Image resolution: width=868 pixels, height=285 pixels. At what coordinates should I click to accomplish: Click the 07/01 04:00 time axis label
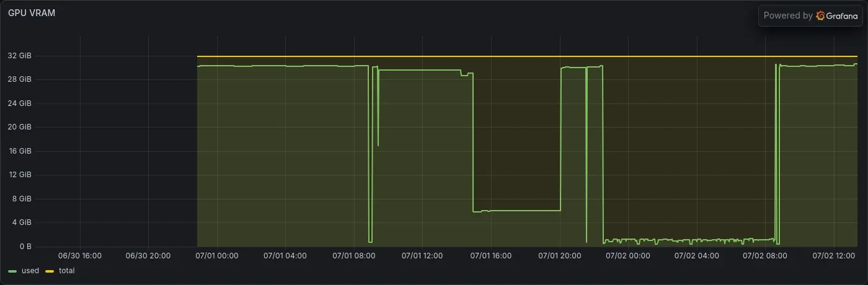[285, 255]
